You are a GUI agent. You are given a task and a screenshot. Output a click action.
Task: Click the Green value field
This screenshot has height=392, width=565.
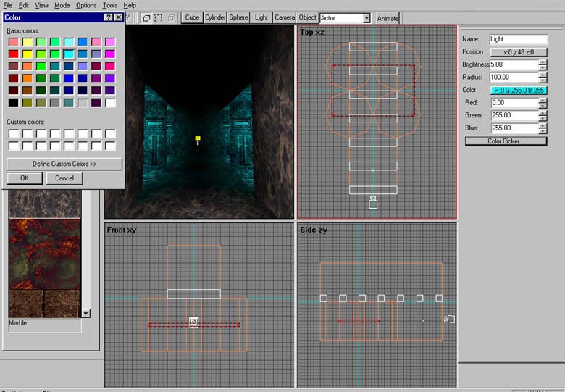tap(515, 116)
